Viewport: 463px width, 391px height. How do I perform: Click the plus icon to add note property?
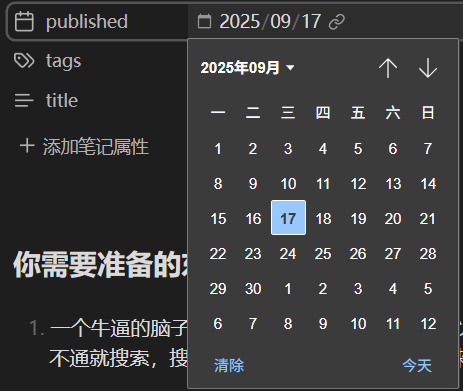point(27,146)
